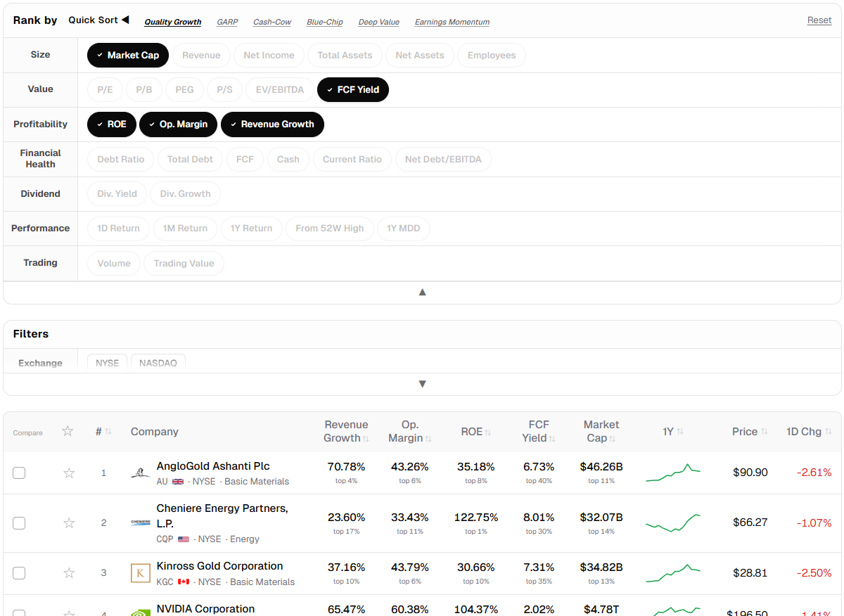Filter by NASDAQ exchange
Screen dimensions: 844x616
158,363
